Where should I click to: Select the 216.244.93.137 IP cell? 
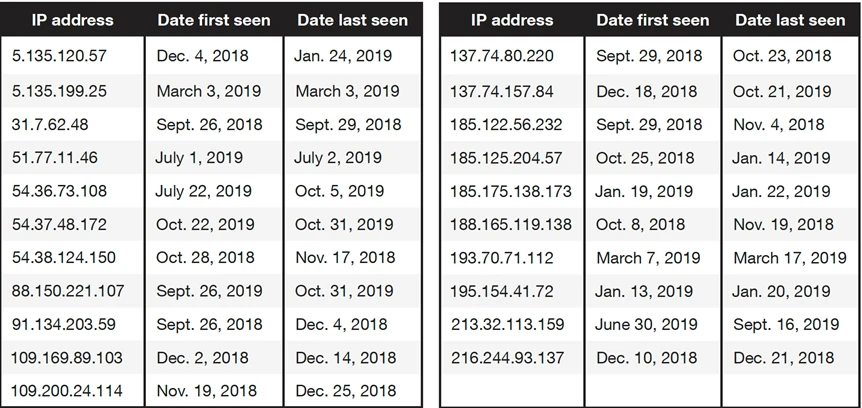click(508, 357)
